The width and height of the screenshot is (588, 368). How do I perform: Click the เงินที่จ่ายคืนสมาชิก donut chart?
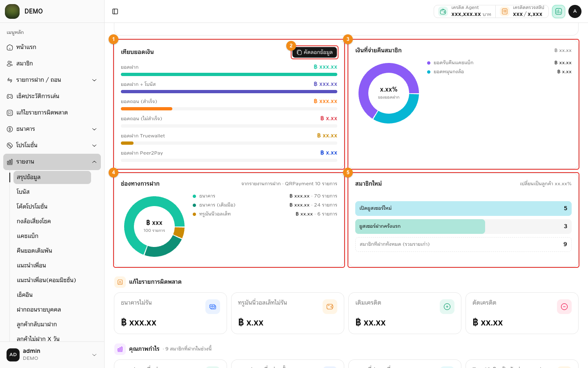click(389, 93)
